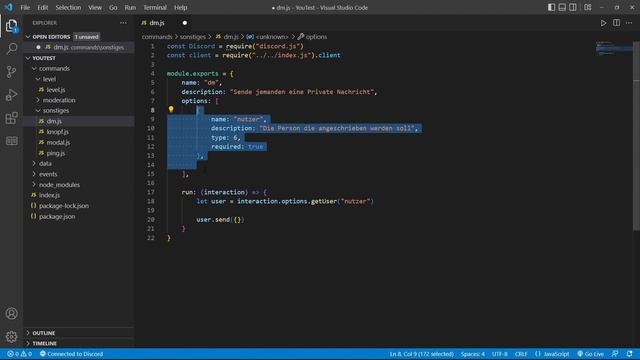Click the lightbulb code action icon

coord(171,109)
